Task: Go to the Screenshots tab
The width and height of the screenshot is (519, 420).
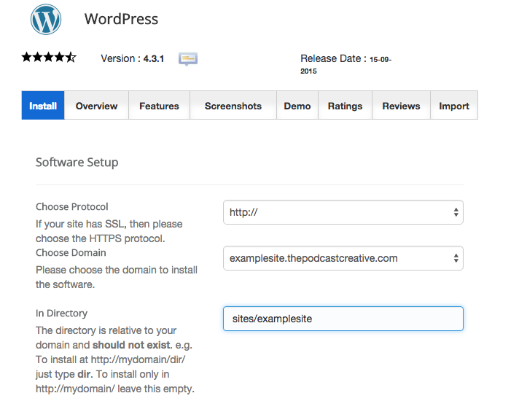Action: (x=233, y=105)
